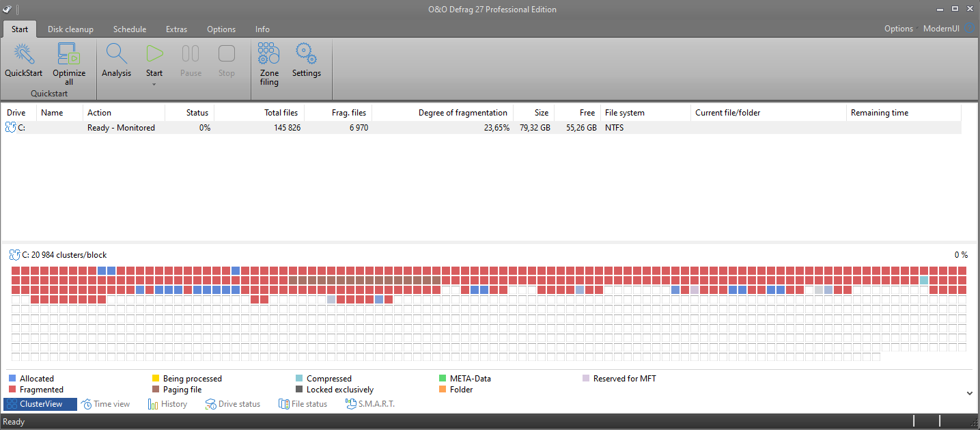Click the Reserved for MFT swatch
This screenshot has height=430, width=980.
tap(586, 378)
